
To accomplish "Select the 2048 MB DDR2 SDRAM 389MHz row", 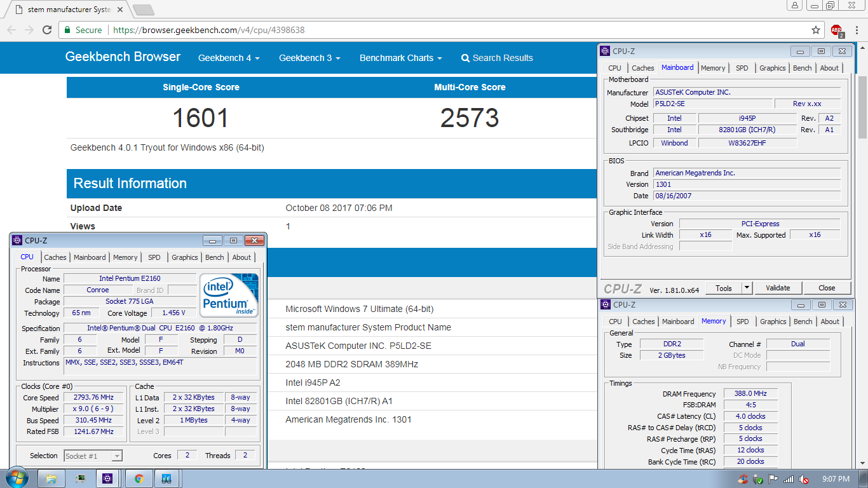I will point(351,364).
